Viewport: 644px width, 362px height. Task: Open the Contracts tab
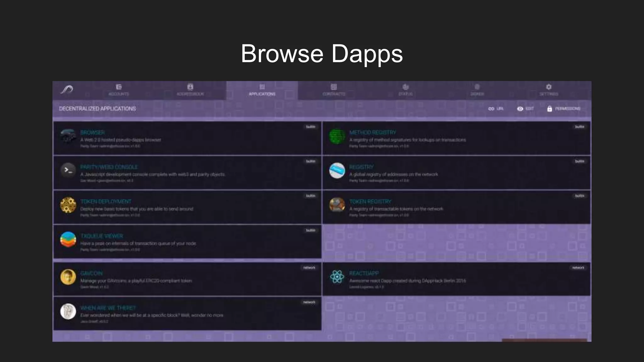[334, 90]
